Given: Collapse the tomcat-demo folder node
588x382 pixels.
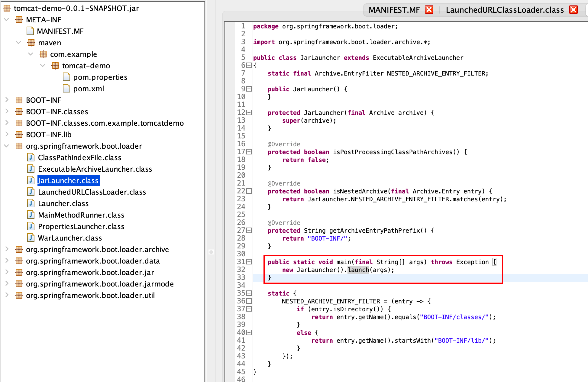Looking at the screenshot, I should tap(43, 66).
